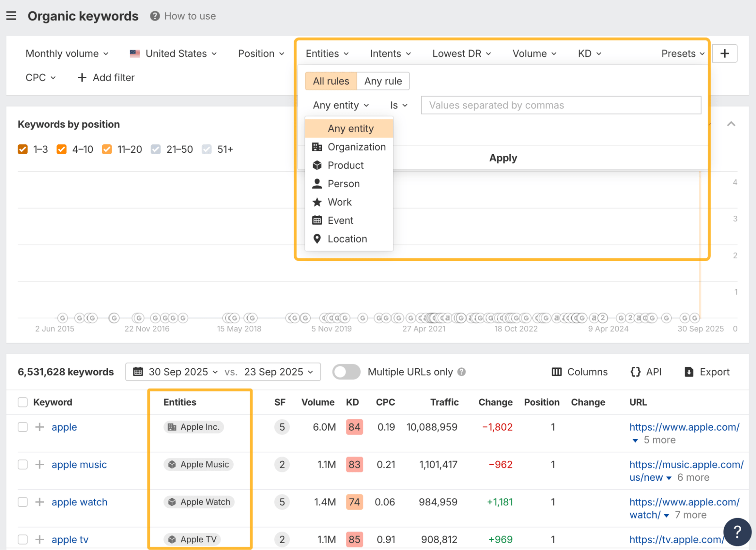756x550 pixels.
Task: Toggle the 21–50 position checkbox
Action: click(x=155, y=149)
